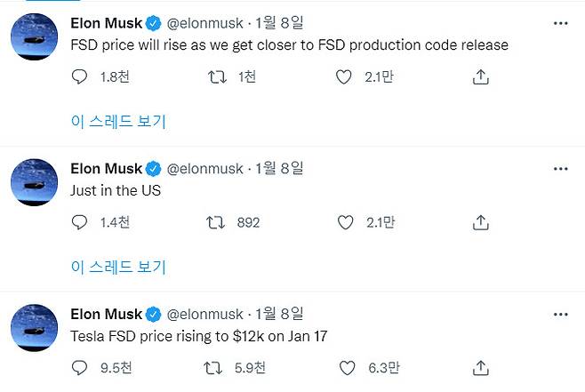
Task: Like the FSD production code release tweet
Action: click(345, 77)
